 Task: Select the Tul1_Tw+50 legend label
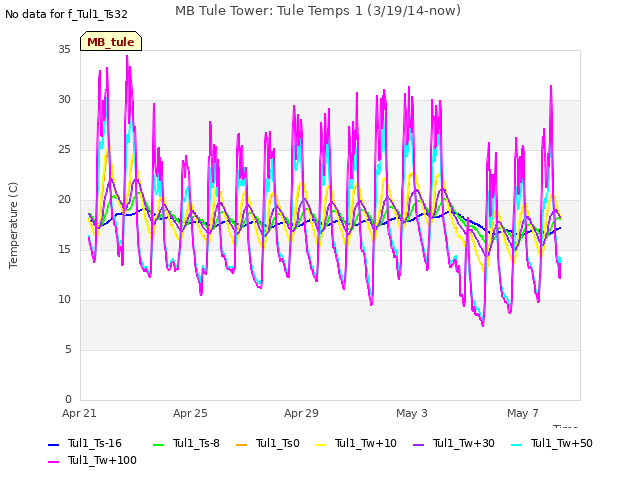[562, 443]
